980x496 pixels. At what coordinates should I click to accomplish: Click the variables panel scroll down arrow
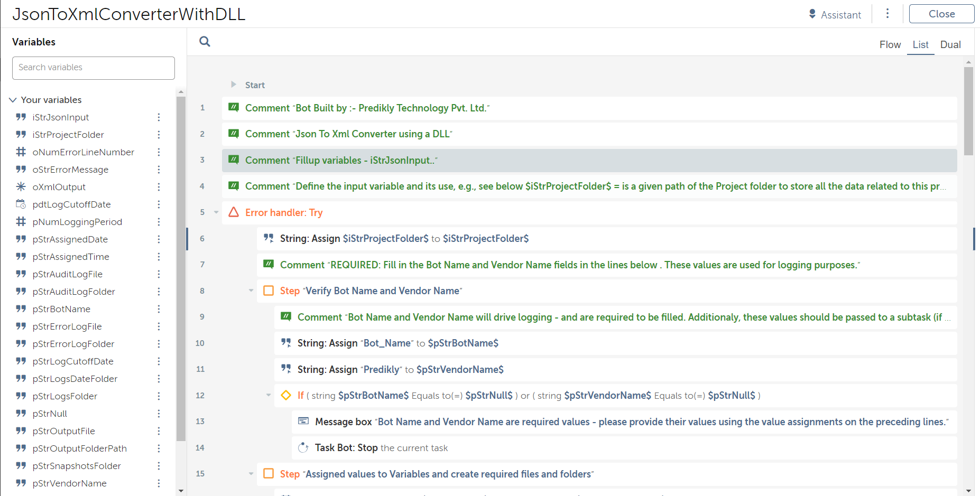[x=181, y=491]
